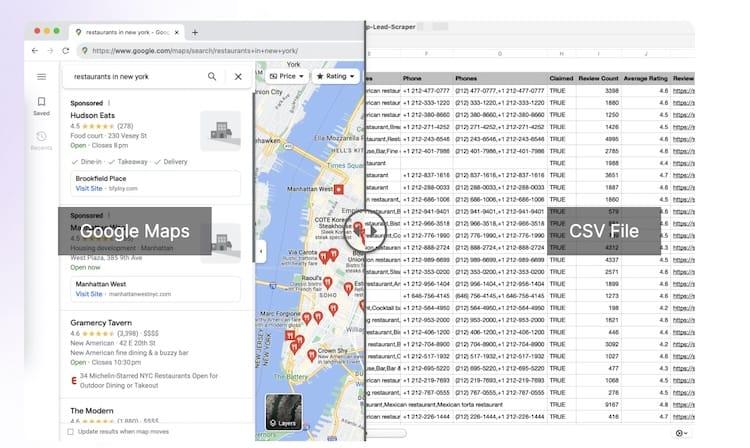
Task: Click the before/after comparison slider handle
Action: pos(365,230)
